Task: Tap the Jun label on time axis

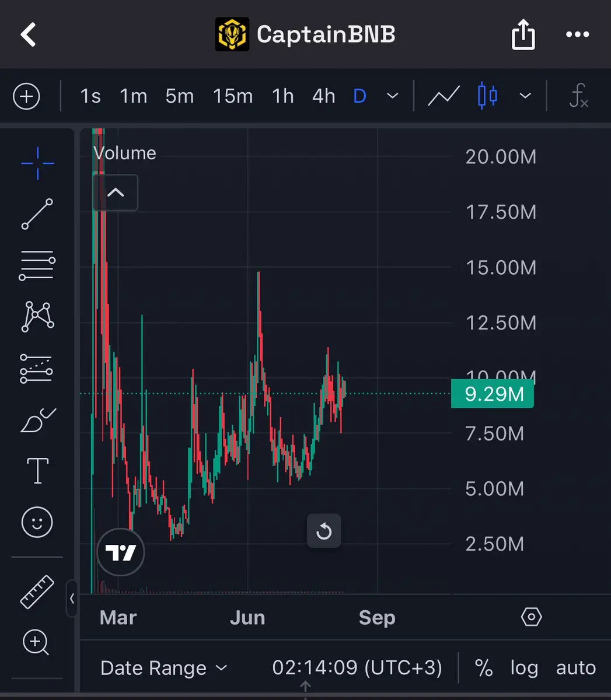Action: click(247, 617)
